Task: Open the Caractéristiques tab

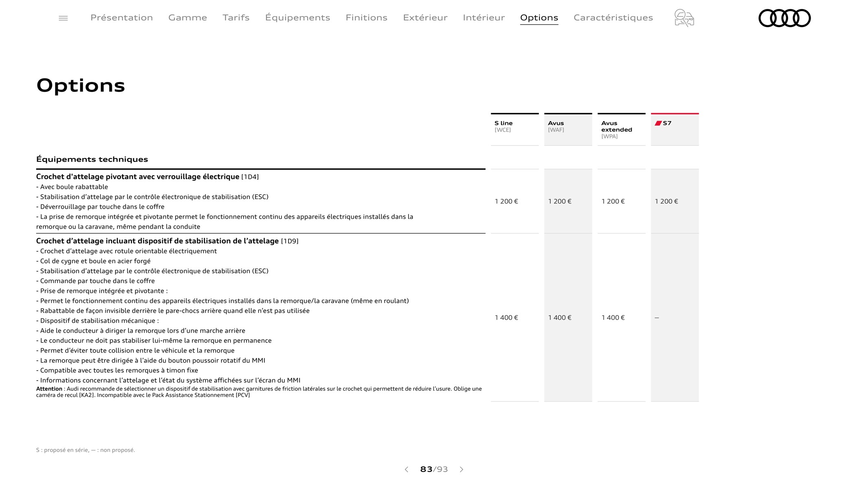Action: pos(613,17)
